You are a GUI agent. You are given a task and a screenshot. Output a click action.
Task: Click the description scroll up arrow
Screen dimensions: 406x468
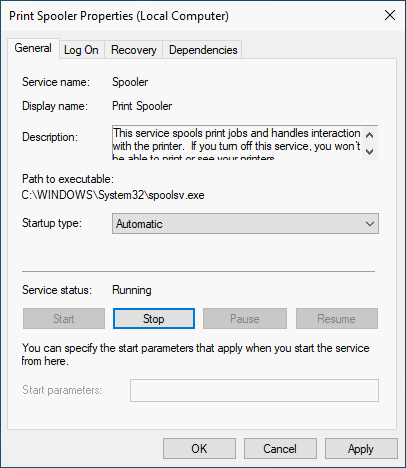[369, 135]
